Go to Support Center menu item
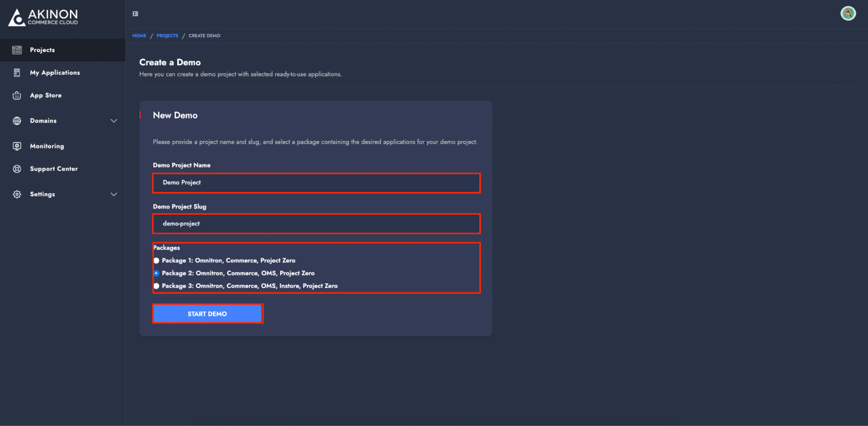Image resolution: width=868 pixels, height=426 pixels. [54, 169]
